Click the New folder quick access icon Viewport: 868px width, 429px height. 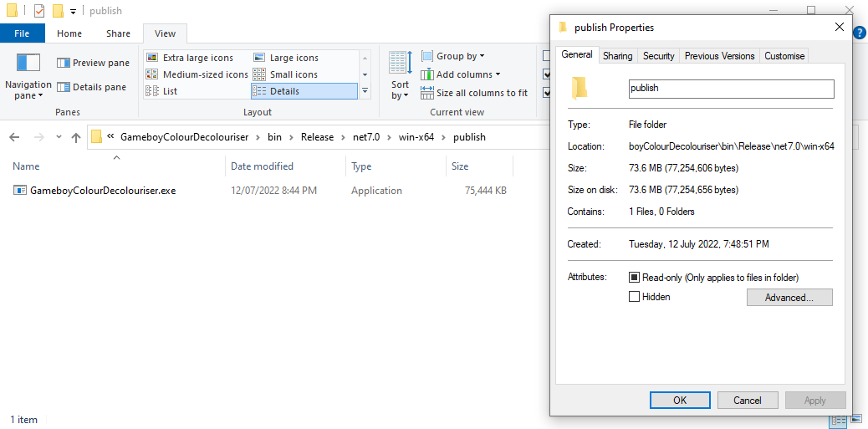pyautogui.click(x=58, y=11)
